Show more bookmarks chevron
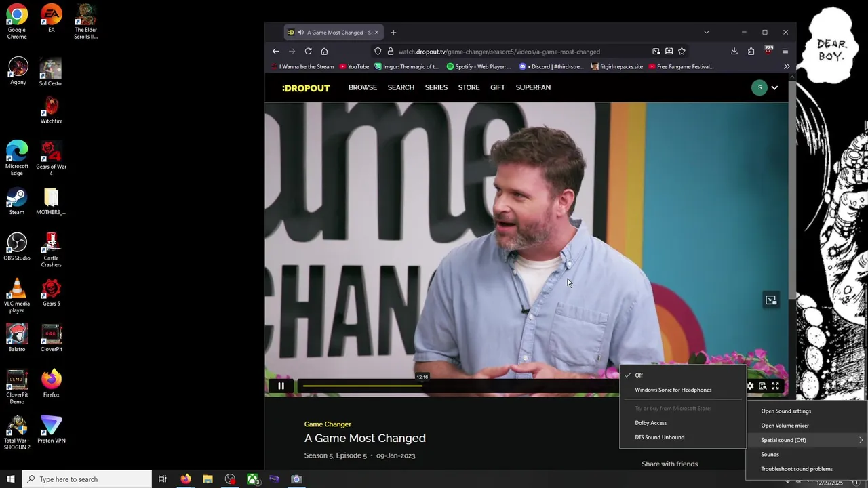 pos(786,67)
